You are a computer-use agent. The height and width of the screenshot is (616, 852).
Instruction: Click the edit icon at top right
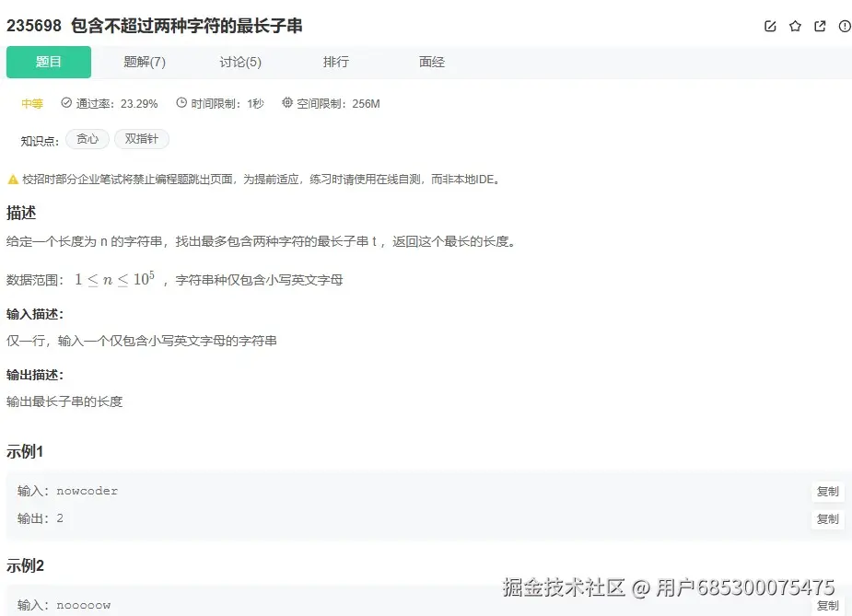pos(770,27)
